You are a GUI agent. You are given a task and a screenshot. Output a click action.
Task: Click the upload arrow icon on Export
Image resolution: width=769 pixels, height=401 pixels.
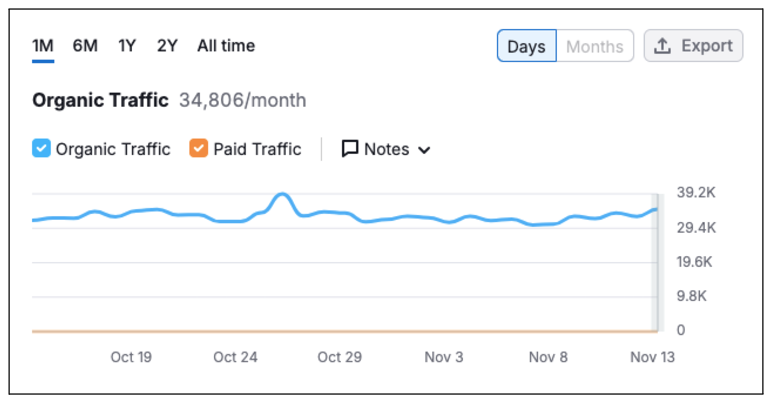[662, 46]
